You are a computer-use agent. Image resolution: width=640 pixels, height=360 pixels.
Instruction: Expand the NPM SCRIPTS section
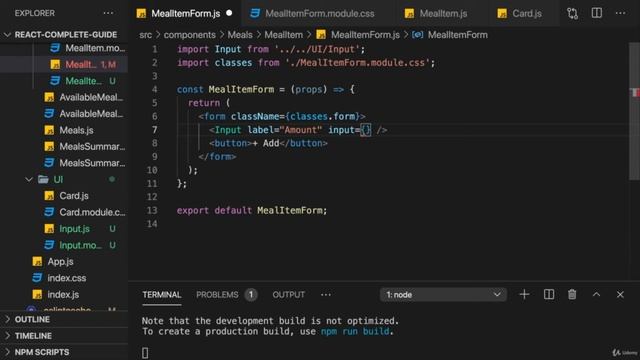(64, 352)
